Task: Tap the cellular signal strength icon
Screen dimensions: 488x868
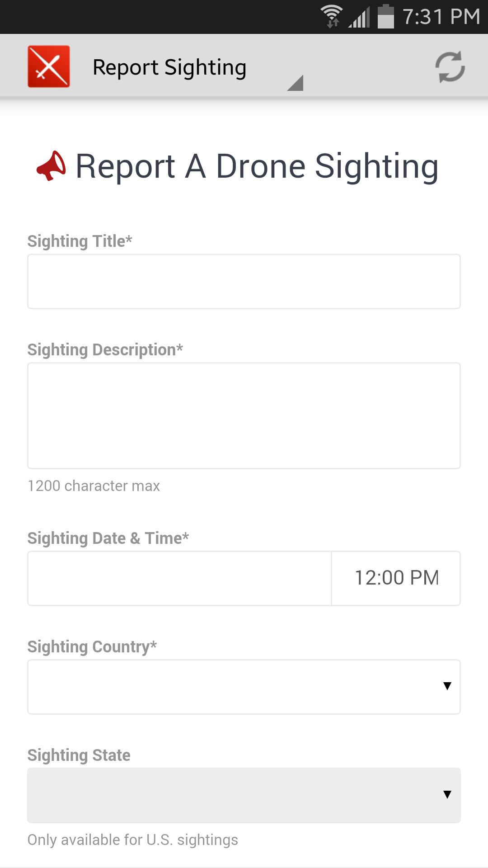Action: pos(359,18)
